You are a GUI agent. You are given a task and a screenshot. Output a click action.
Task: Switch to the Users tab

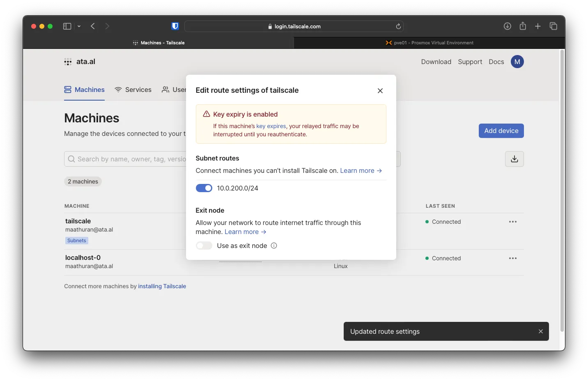pyautogui.click(x=174, y=90)
